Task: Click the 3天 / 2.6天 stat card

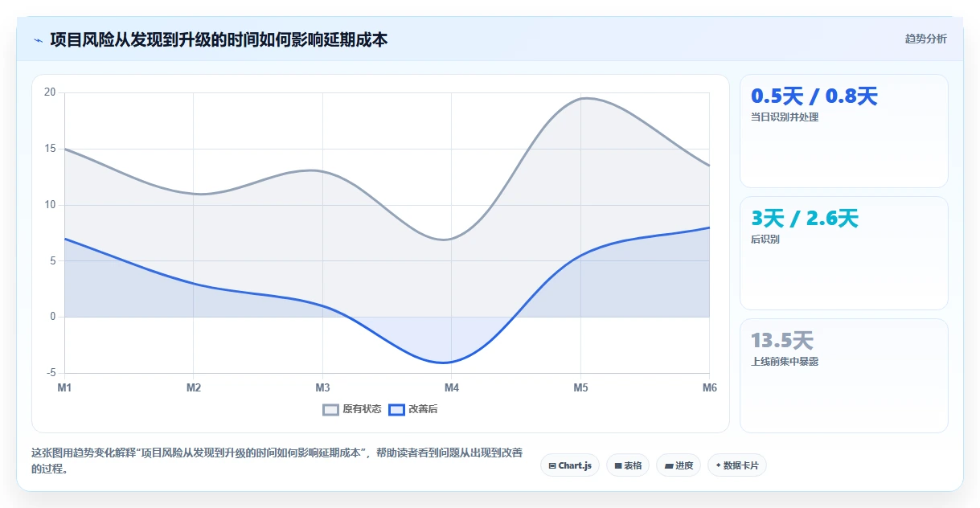Action: pos(844,253)
